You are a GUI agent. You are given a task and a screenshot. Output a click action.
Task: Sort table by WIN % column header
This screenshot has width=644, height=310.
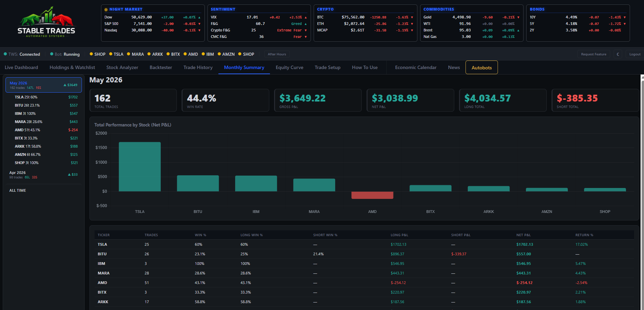tap(200, 235)
